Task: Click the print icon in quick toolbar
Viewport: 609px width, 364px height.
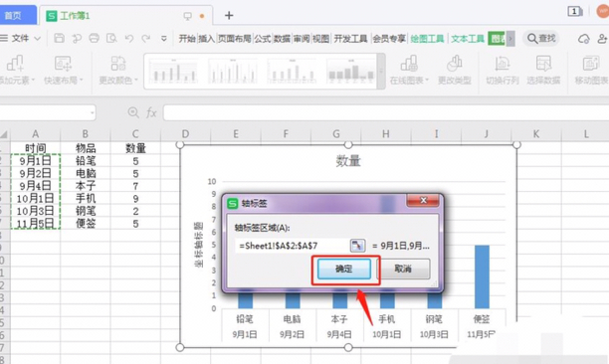Action: (x=94, y=38)
